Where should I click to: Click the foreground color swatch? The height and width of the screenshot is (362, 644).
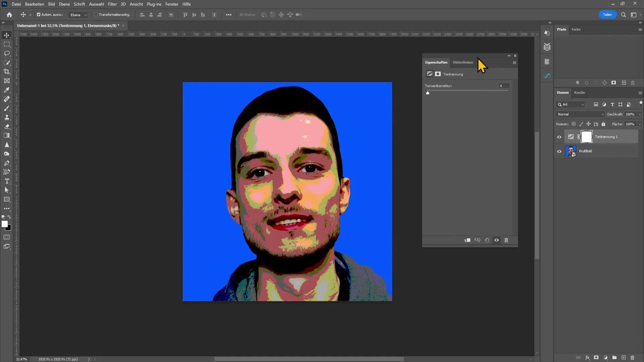click(x=5, y=224)
